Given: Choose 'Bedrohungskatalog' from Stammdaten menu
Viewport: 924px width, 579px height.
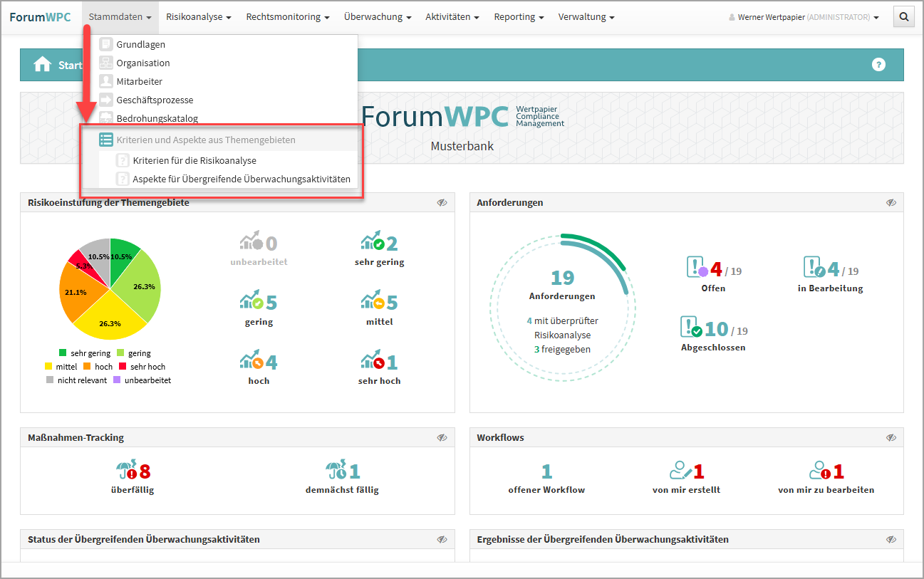Looking at the screenshot, I should pos(157,119).
